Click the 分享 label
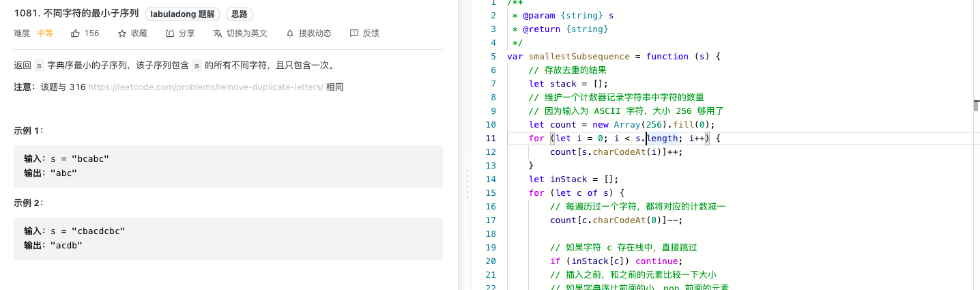 coord(186,33)
